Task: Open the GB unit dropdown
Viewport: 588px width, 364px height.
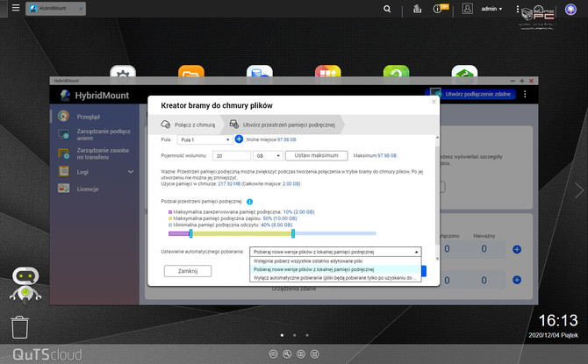Action: pyautogui.click(x=268, y=155)
